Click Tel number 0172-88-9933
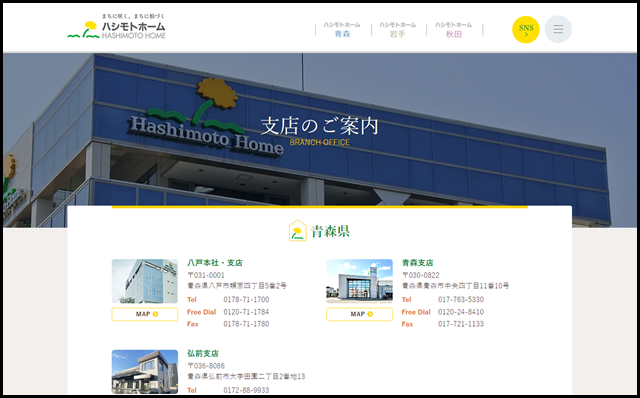 (246, 390)
